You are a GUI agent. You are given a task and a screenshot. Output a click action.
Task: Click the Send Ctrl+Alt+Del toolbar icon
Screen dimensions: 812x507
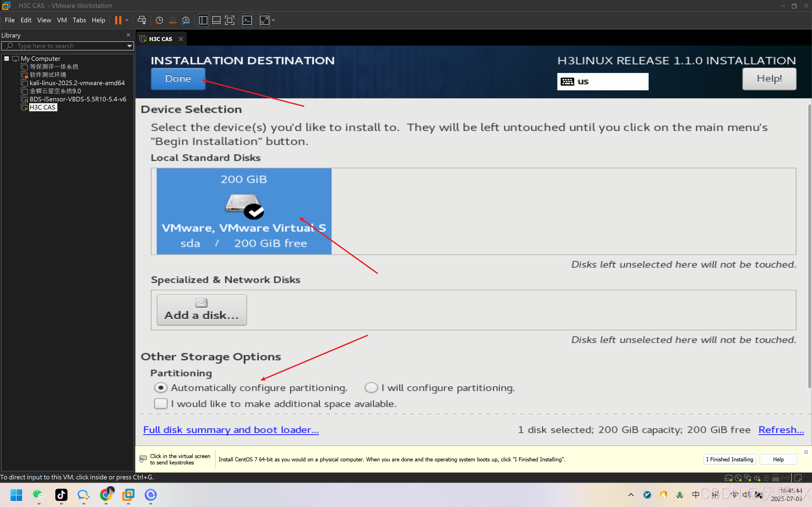tap(142, 20)
